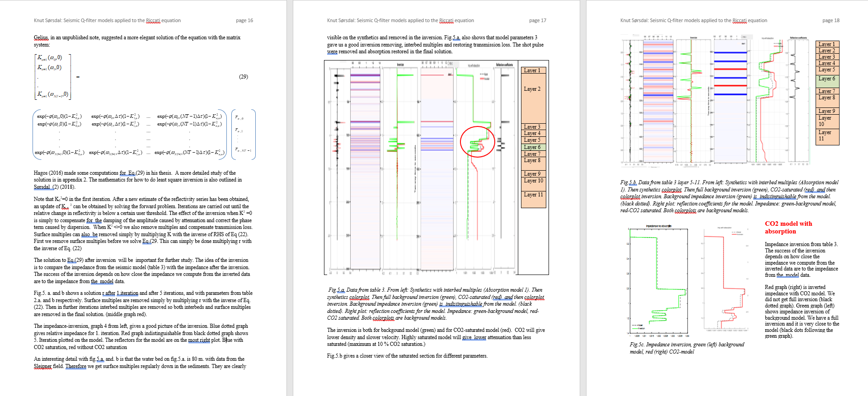Click the 'Layer 9' box on page 18
The image size is (868, 396).
click(827, 111)
